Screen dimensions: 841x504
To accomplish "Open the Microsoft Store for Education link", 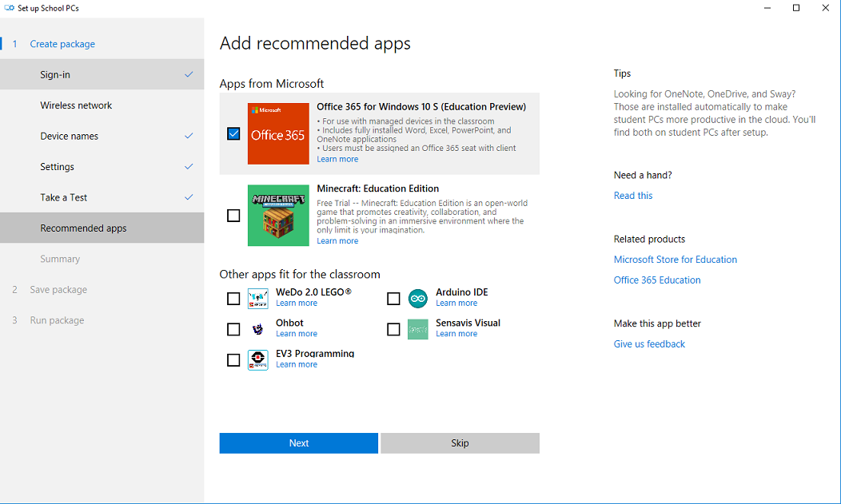I will (x=676, y=260).
